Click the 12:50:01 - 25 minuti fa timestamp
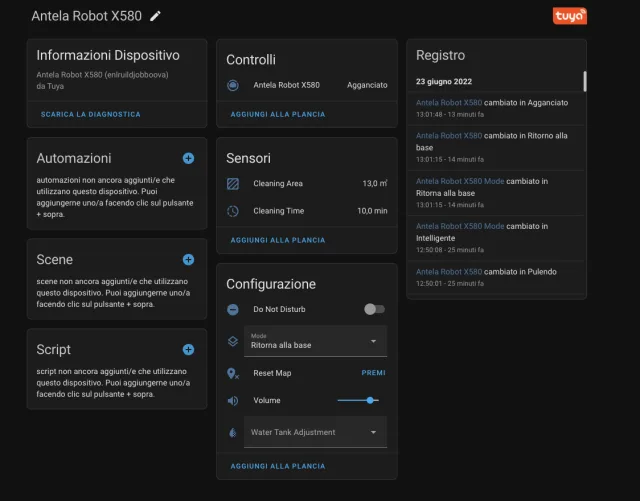Screen dimensions: 640x501 tap(450, 283)
